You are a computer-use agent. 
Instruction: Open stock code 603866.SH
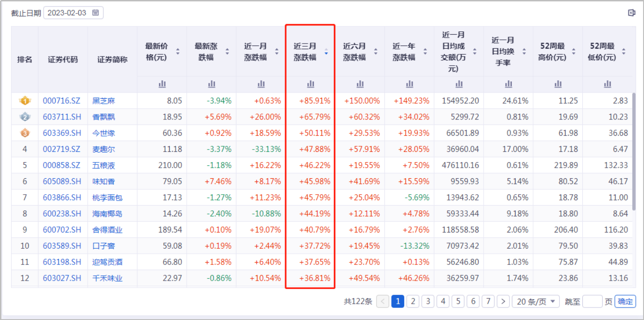(62, 198)
